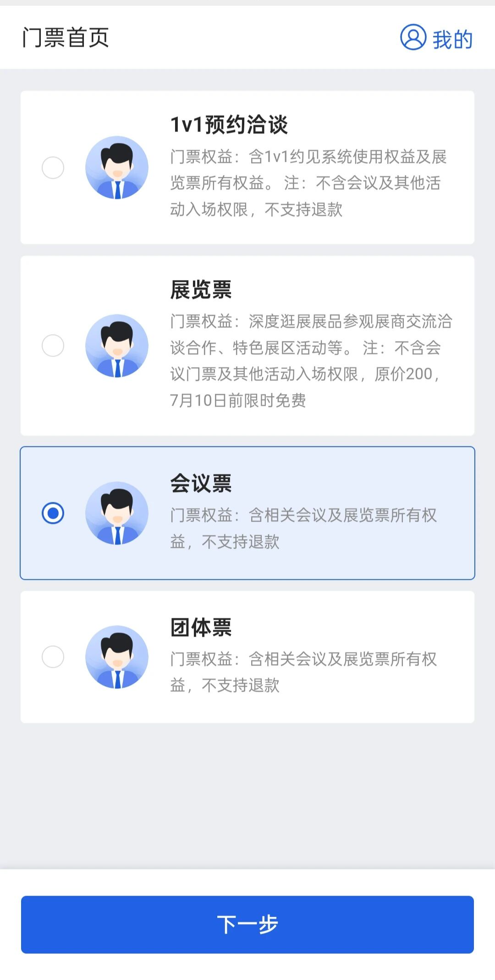
Task: Open the 我的 profile icon
Action: 413,37
